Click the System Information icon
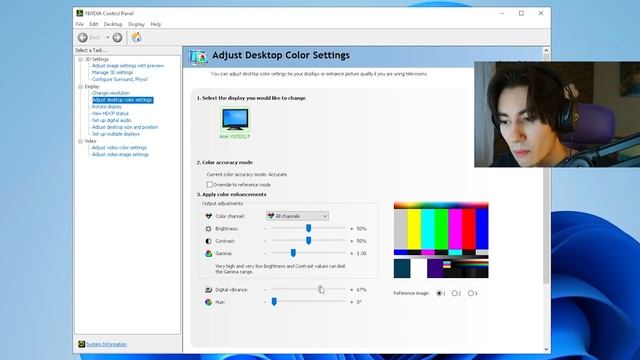 pos(81,344)
